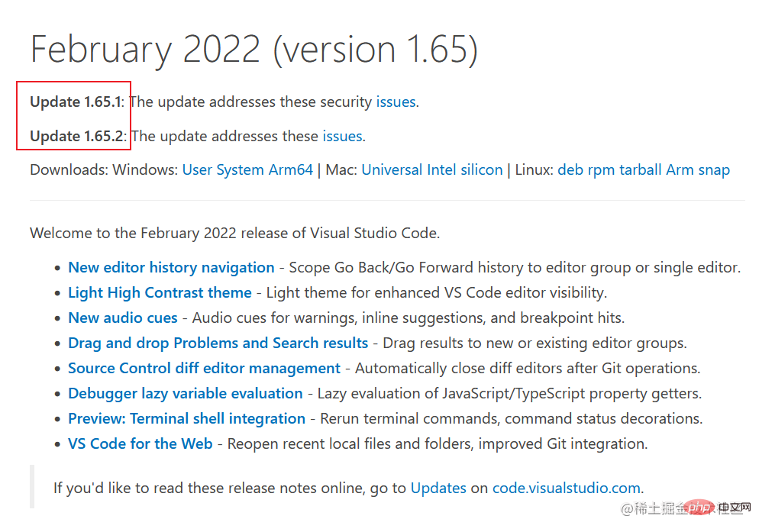
Task: Go to Preview: Terminal shell integration
Action: click(186, 418)
